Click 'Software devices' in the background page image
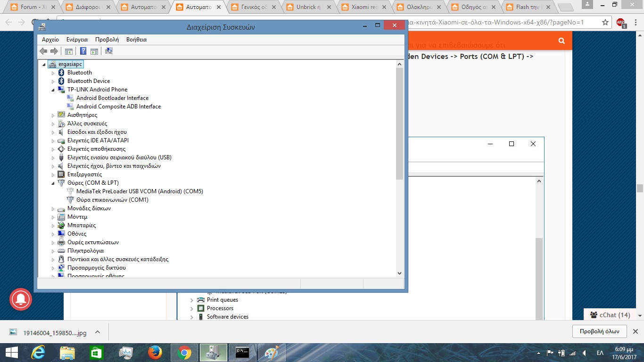 click(228, 317)
